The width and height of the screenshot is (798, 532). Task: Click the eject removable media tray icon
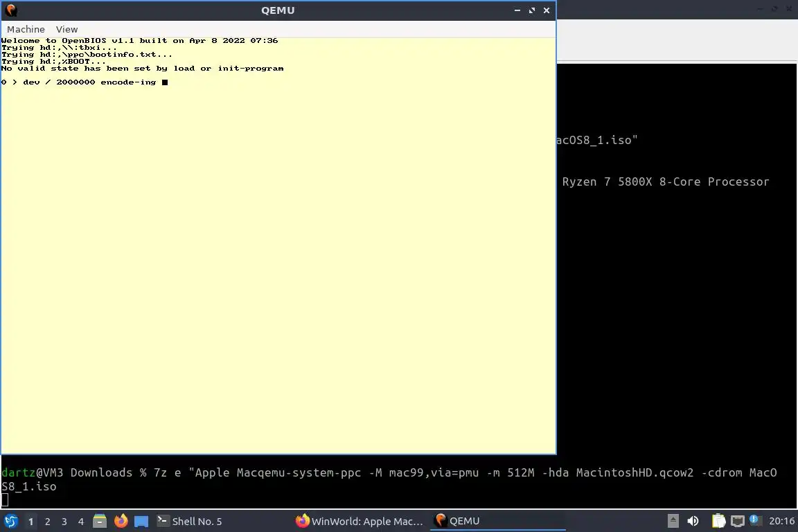click(673, 521)
